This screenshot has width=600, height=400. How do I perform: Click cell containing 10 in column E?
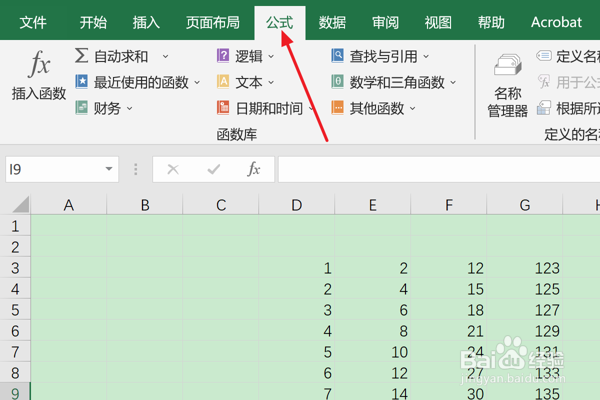373,352
